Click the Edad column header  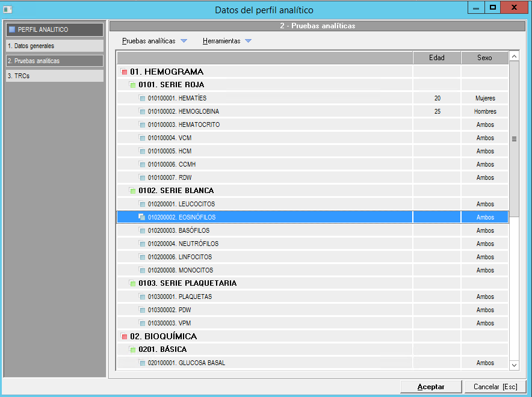[436, 58]
